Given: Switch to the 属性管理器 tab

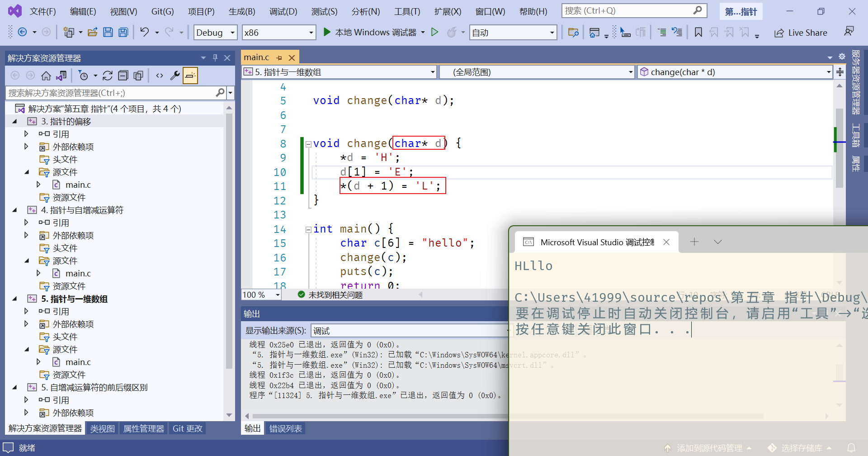Looking at the screenshot, I should pos(144,428).
